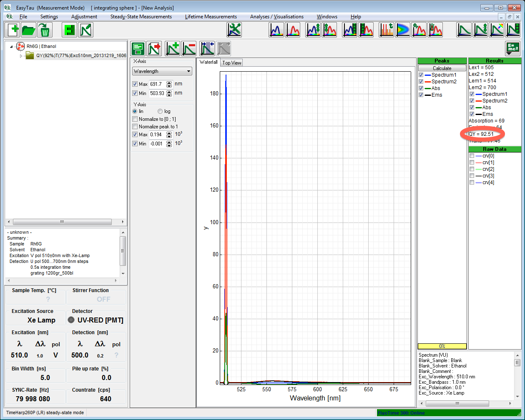Click the green recycle bin delete icon
The height and width of the screenshot is (420, 525).
tap(44, 30)
